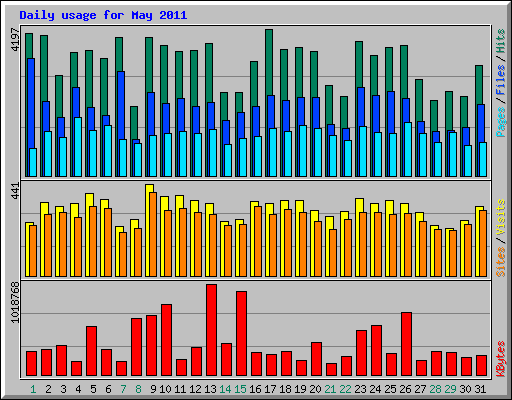Image resolution: width=512 pixels, height=400 pixels.
Task: Select day 17 on the x-axis
Action: point(270,389)
